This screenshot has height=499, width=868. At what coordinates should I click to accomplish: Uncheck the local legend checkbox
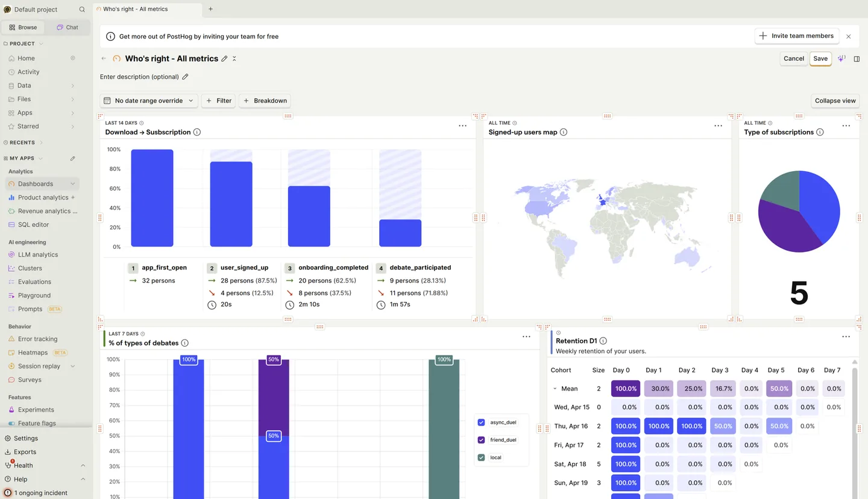click(x=481, y=457)
